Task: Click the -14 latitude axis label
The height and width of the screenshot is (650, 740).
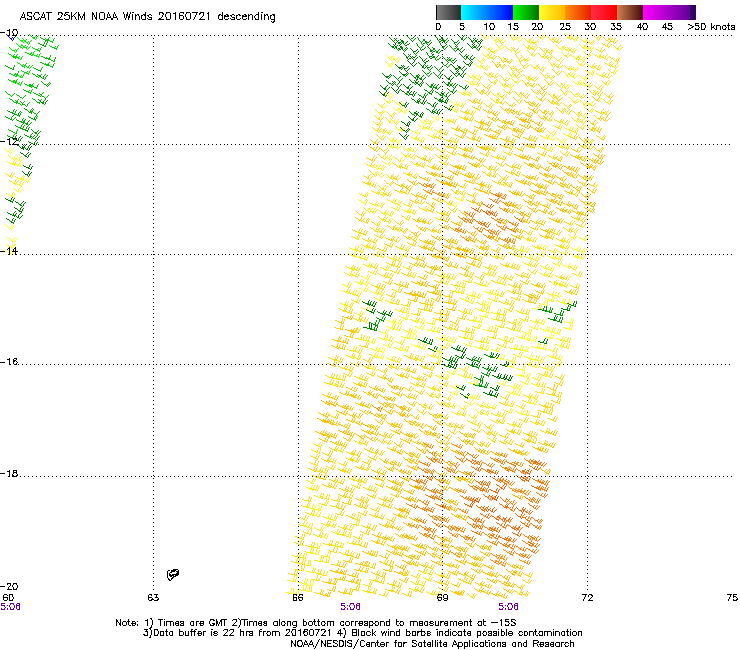Action: (x=9, y=251)
